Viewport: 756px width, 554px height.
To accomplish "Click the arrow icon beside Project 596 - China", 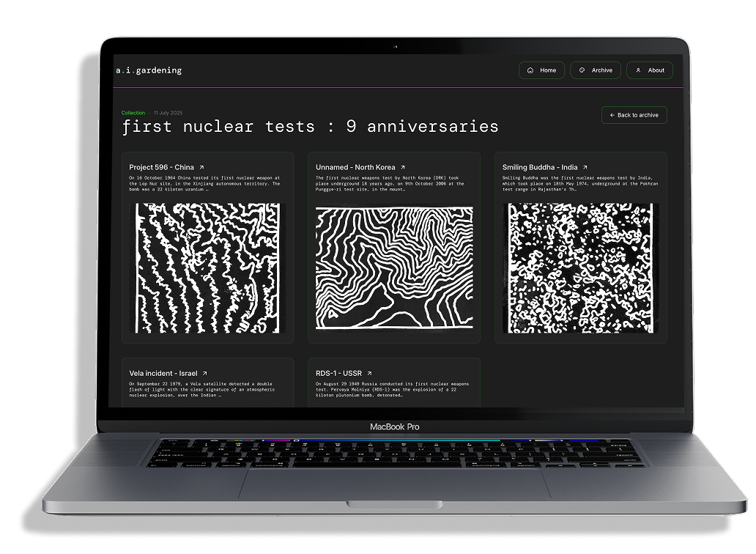I will [201, 168].
